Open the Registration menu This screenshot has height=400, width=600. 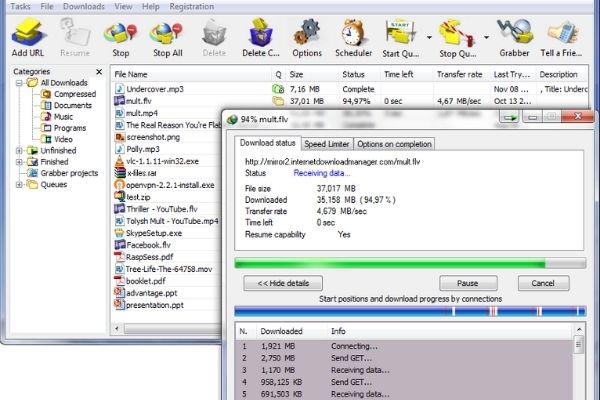click(192, 7)
